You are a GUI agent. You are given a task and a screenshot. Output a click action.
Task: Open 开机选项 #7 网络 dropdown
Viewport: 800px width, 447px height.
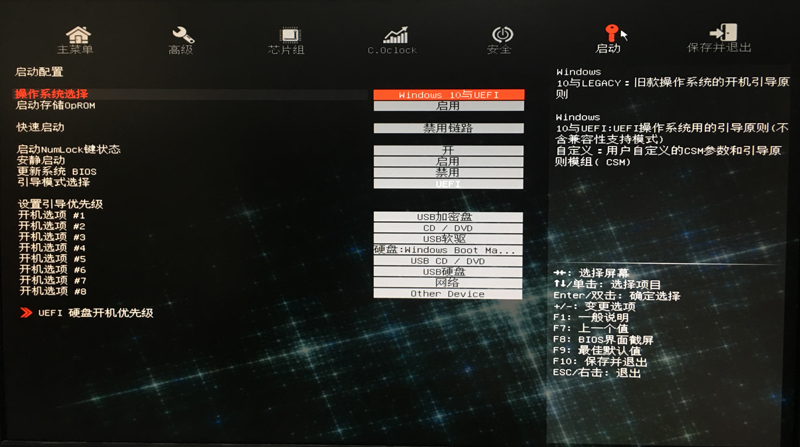[x=448, y=283]
